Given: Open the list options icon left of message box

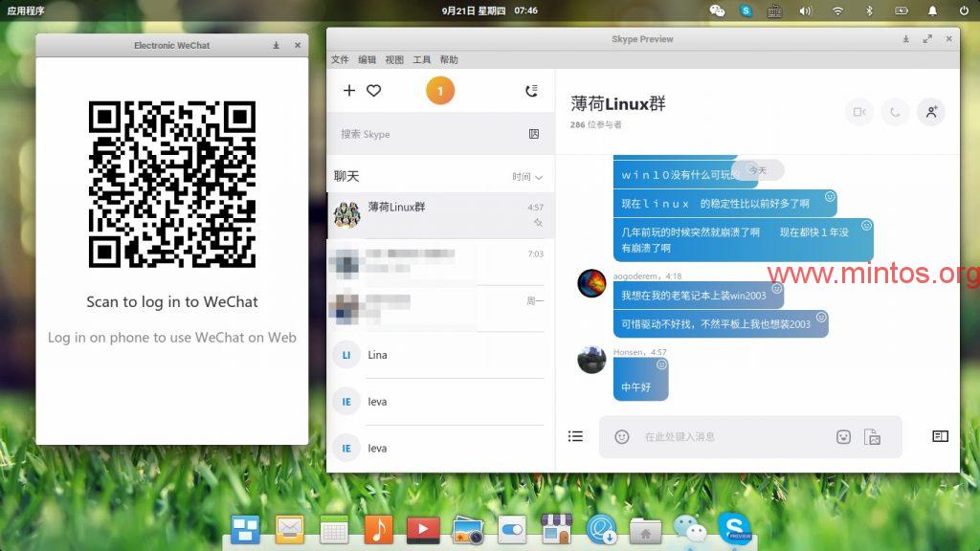Looking at the screenshot, I should tap(575, 436).
